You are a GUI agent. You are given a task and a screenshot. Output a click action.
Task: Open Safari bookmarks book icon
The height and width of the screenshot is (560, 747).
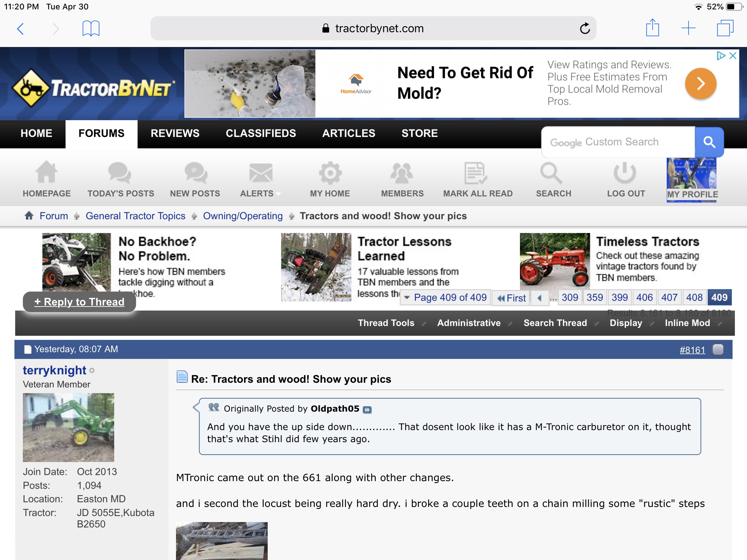pyautogui.click(x=91, y=28)
